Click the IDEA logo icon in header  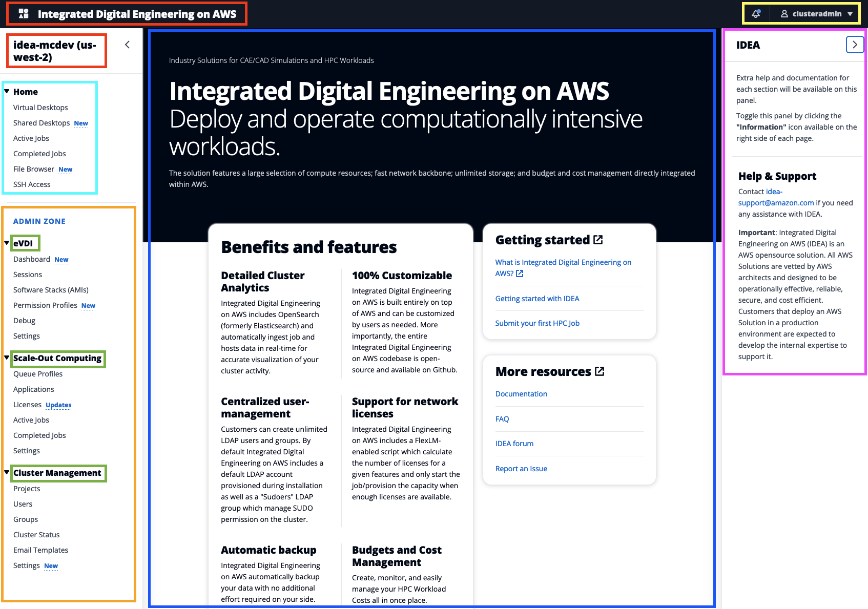pyautogui.click(x=24, y=14)
